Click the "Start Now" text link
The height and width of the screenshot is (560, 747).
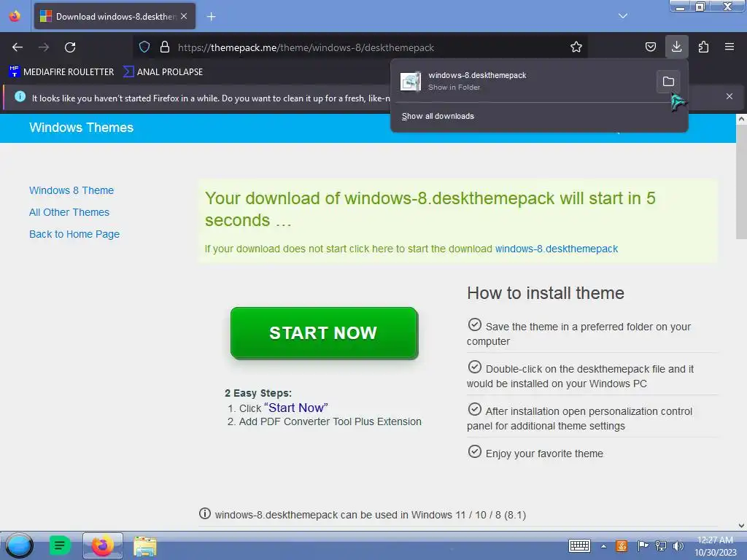click(x=295, y=408)
